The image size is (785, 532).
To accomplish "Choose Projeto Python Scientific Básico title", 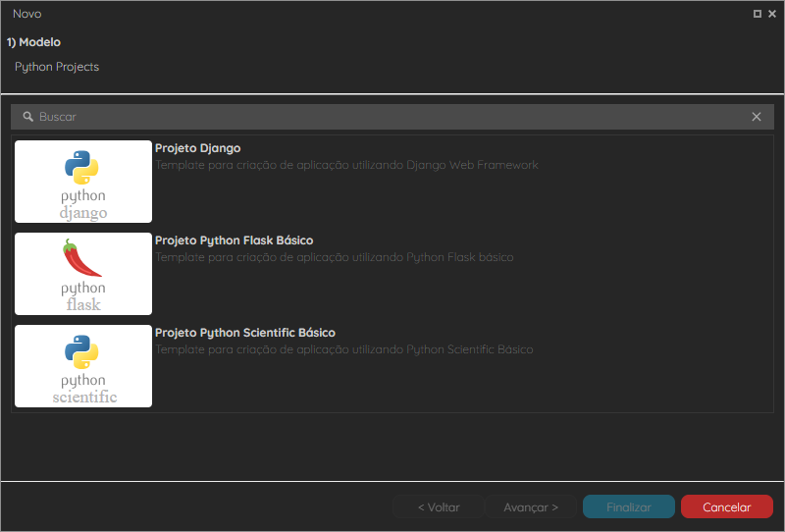I will [x=244, y=333].
